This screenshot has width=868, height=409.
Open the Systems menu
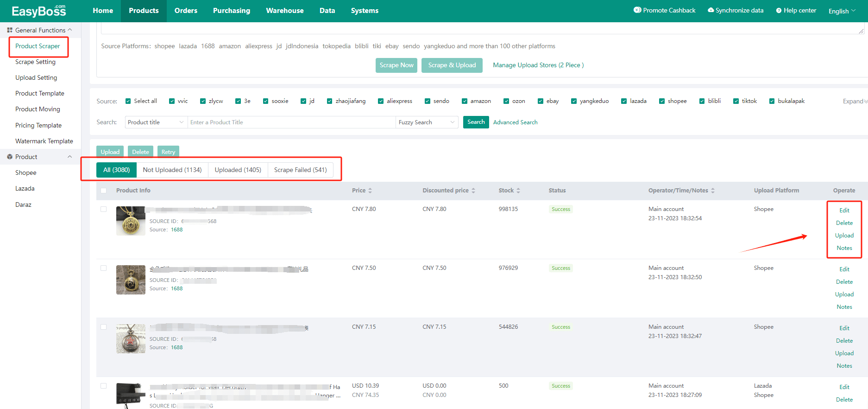tap(365, 11)
